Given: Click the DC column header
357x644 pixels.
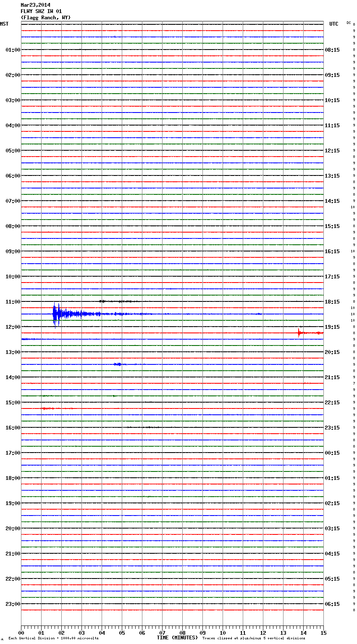Looking at the screenshot, I should pos(349,23).
